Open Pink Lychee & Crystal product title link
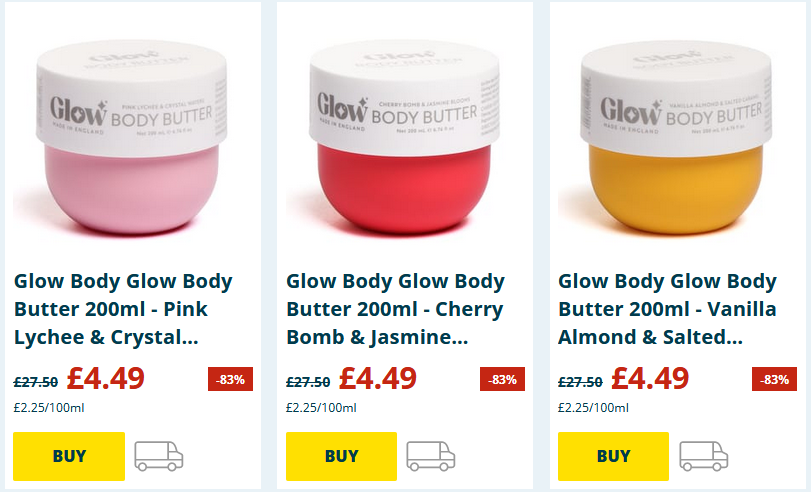 point(123,309)
